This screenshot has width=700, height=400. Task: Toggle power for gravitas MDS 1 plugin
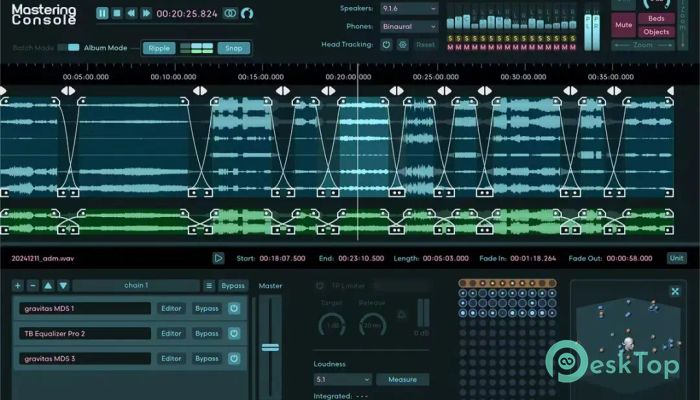point(235,308)
